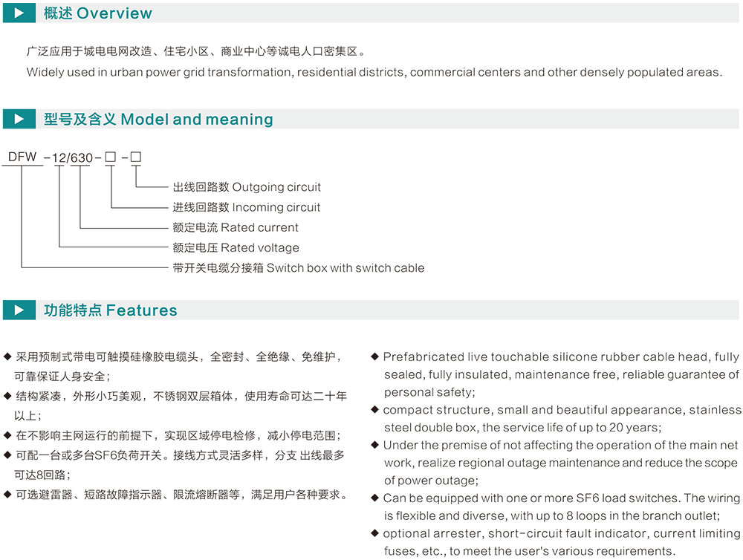
Task: Click the arrow icon beside Overview heading
Action: pyautogui.click(x=19, y=13)
